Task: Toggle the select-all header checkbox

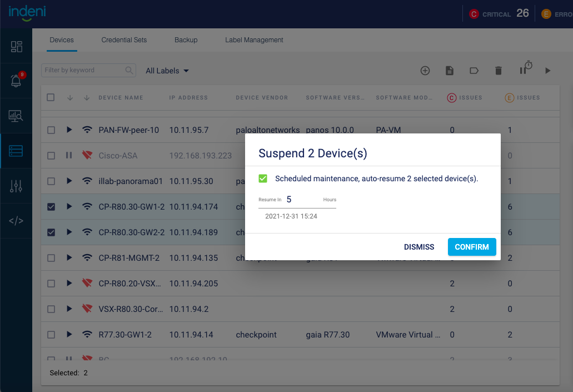Action: pos(51,97)
